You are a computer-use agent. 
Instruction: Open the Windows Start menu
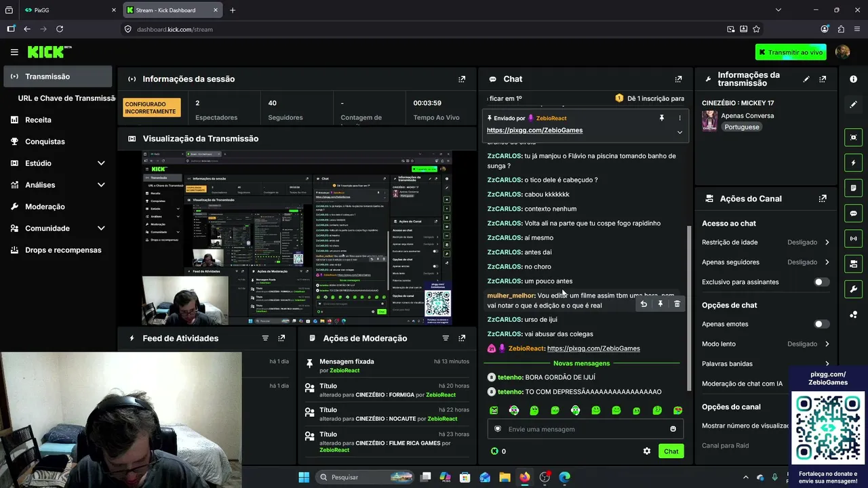pyautogui.click(x=304, y=477)
